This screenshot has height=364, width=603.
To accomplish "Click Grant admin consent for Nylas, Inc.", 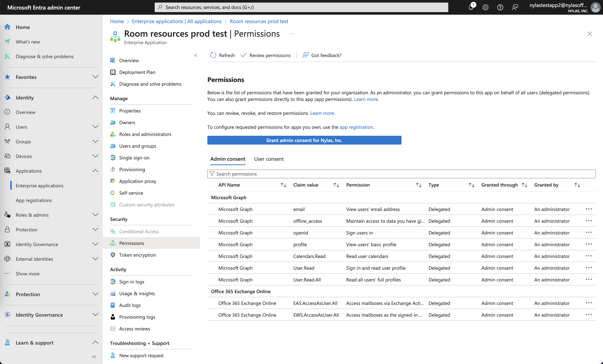I will [x=304, y=140].
